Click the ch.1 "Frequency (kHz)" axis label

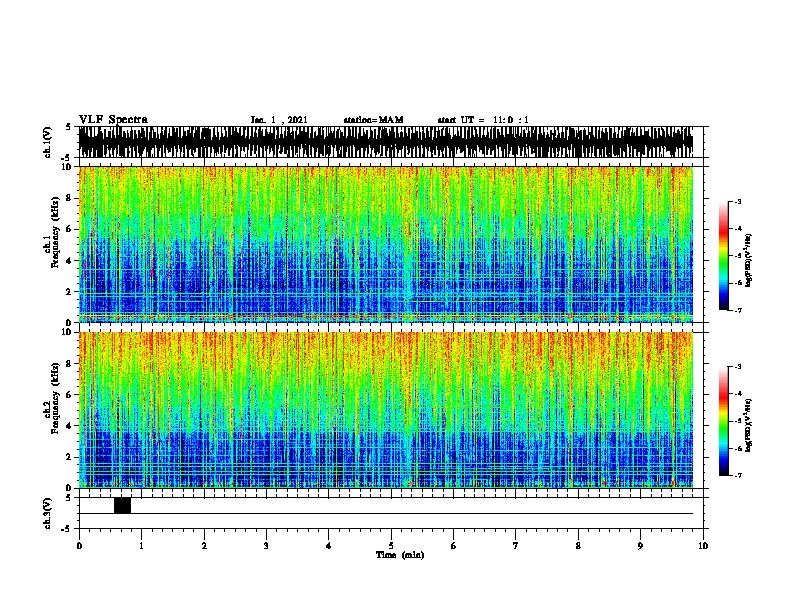pos(55,233)
